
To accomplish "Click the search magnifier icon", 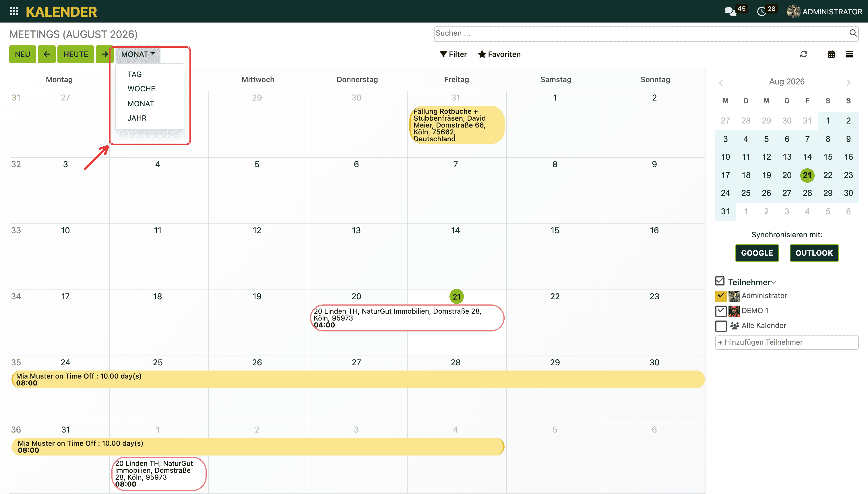I will pos(853,33).
